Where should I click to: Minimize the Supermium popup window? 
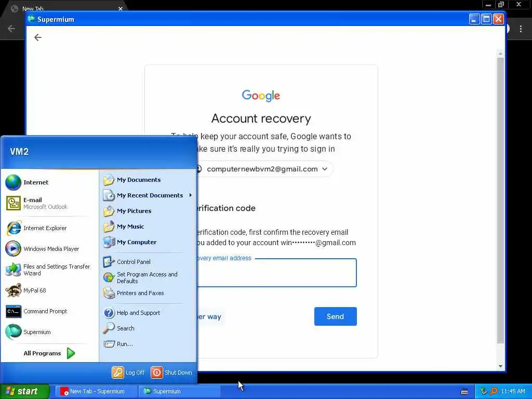[474, 19]
